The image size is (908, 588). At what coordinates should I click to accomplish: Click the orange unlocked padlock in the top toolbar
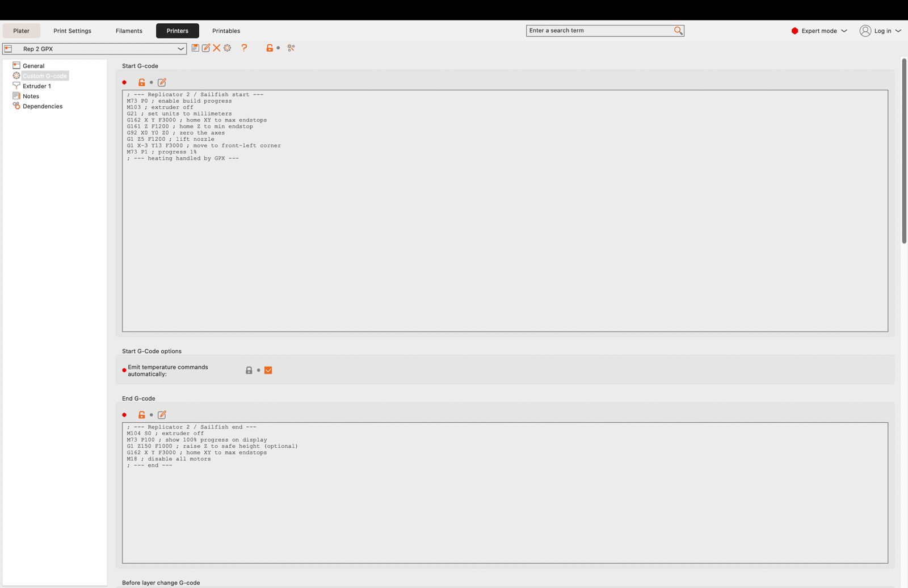click(x=270, y=48)
